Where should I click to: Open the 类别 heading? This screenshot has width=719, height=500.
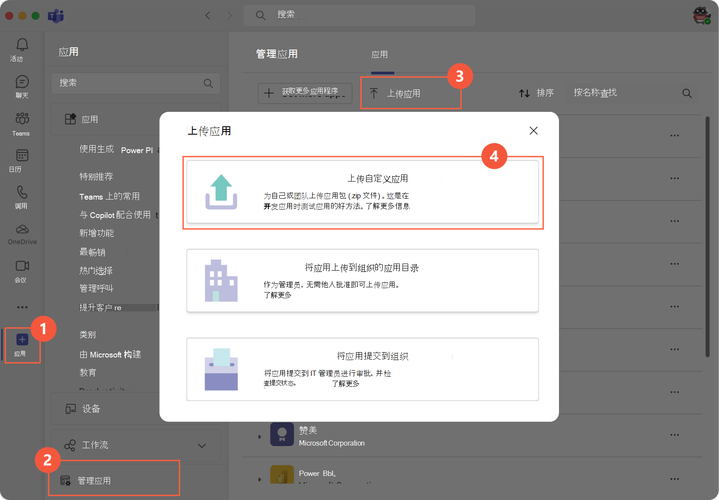(88, 335)
